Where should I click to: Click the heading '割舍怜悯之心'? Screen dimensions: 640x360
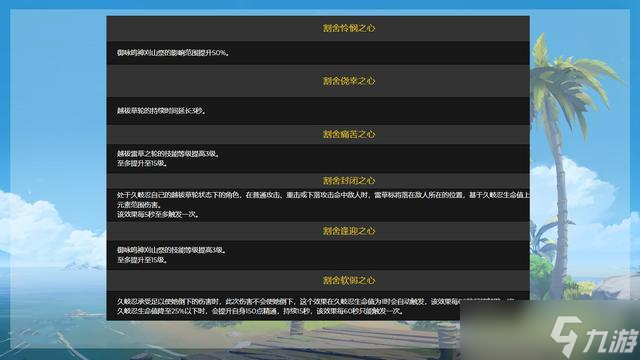(x=349, y=28)
